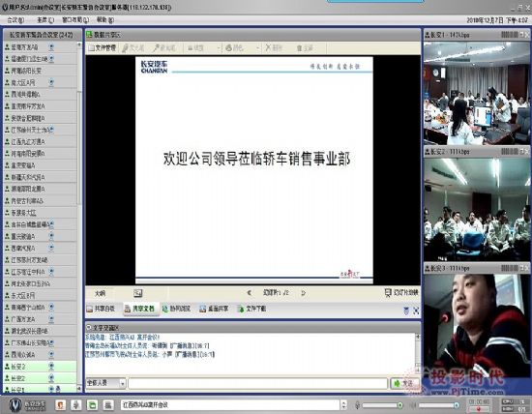Toggle camera icon for 长安1 in participant list
The width and height of the screenshot is (532, 414).
[x=51, y=389]
